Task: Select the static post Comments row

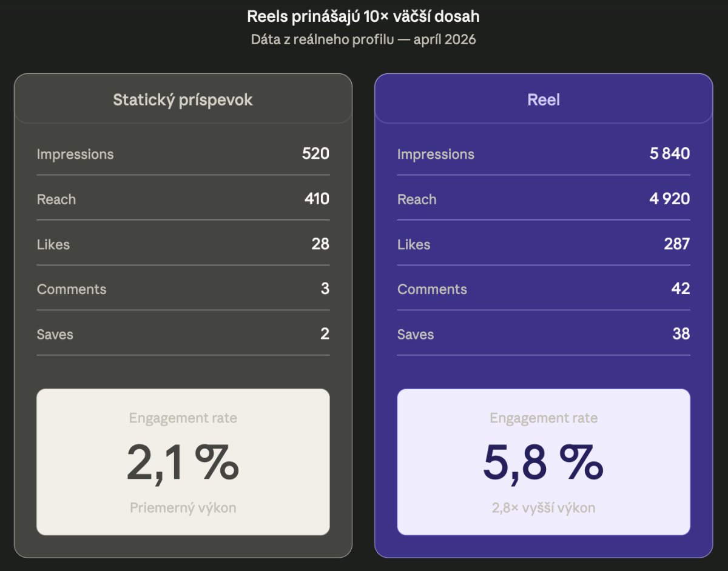Action: tap(183, 289)
